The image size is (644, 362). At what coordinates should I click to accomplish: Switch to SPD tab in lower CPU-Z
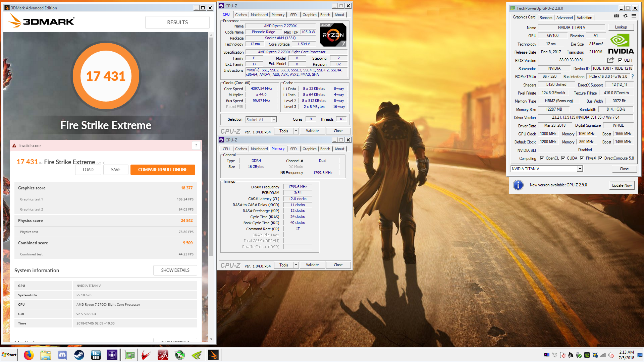[293, 149]
